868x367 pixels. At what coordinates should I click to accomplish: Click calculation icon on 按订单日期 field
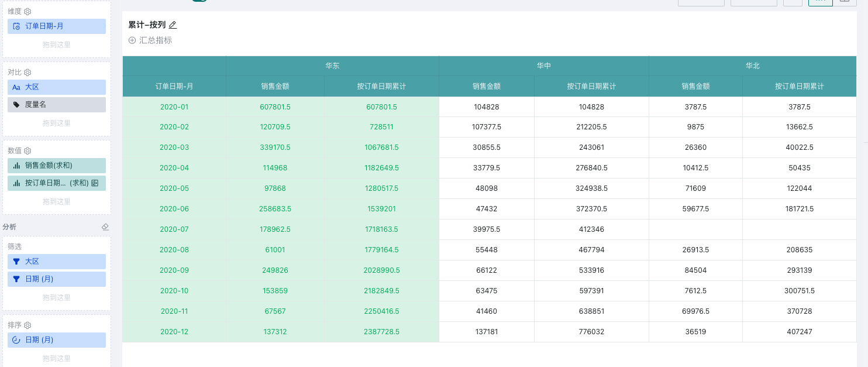tap(95, 183)
